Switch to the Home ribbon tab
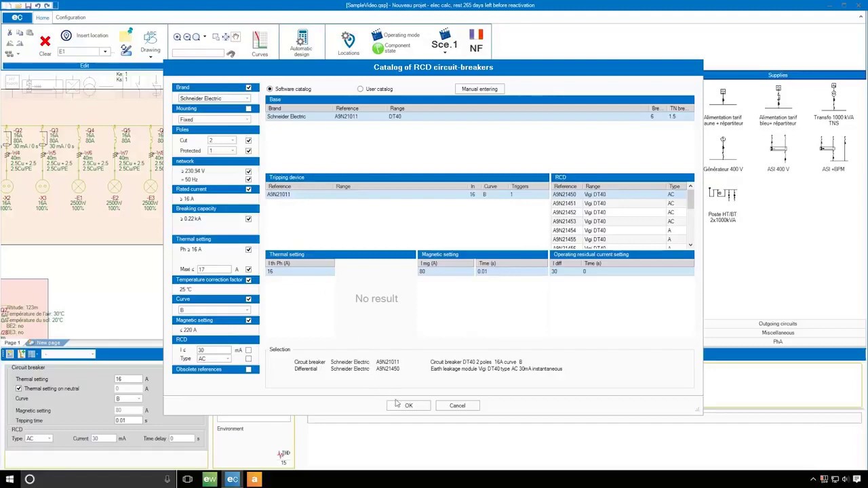Viewport: 868px width, 488px height. coord(42,18)
